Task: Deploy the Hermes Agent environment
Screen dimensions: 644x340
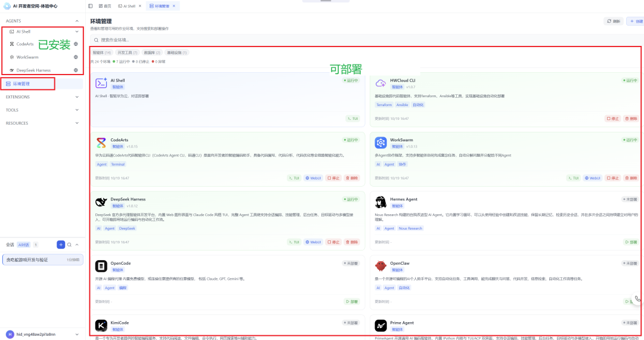Action: [x=631, y=242]
